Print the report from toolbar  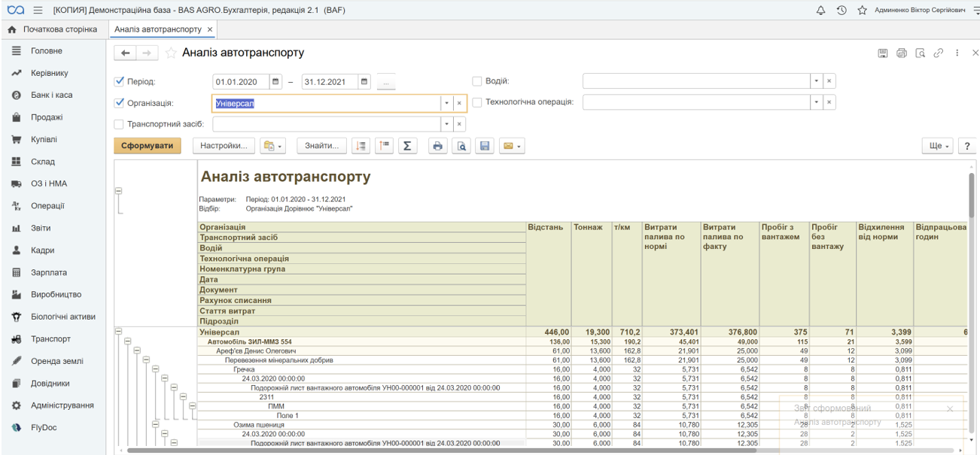pyautogui.click(x=437, y=146)
